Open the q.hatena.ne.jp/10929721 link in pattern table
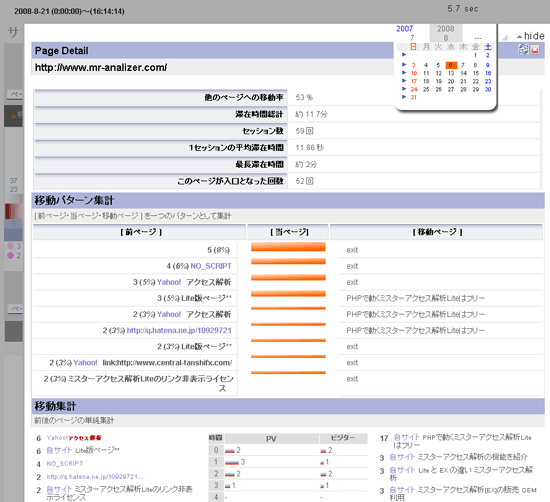550x502 pixels. tap(179, 330)
